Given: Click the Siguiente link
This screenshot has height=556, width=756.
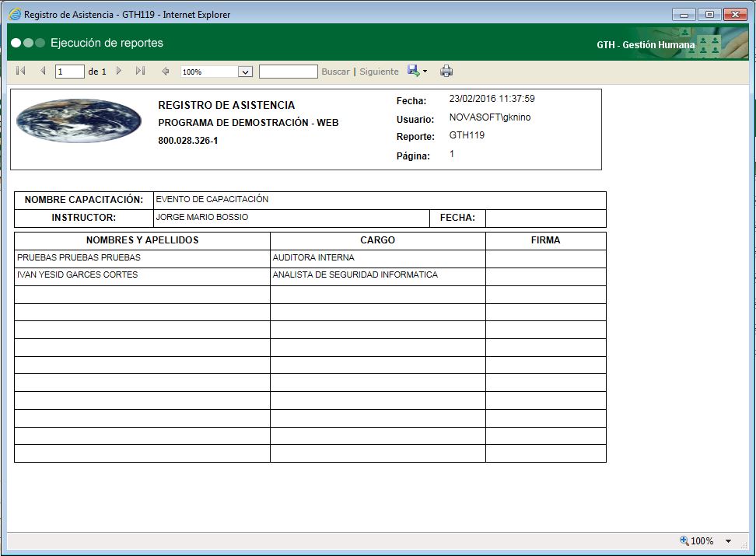Looking at the screenshot, I should point(379,72).
